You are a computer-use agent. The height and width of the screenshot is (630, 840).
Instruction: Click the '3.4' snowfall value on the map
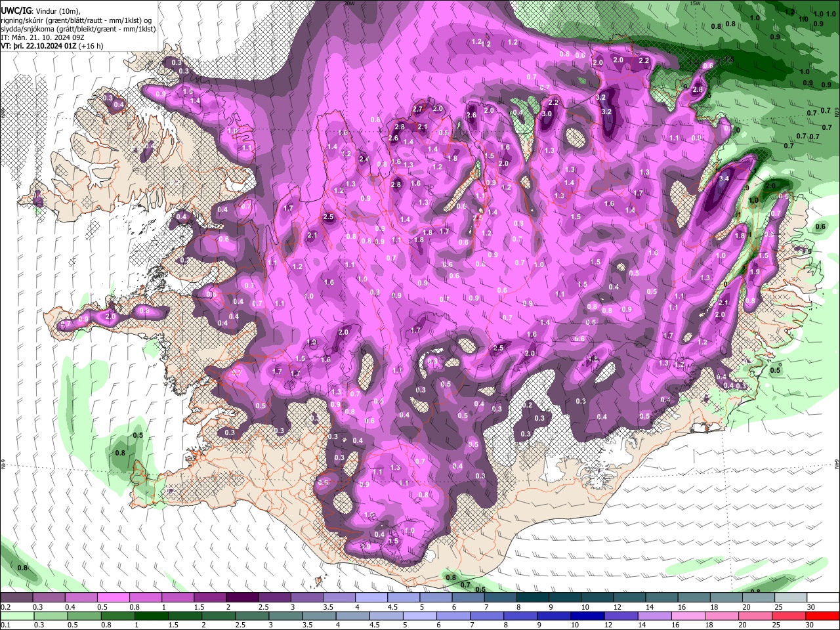pos(724,178)
